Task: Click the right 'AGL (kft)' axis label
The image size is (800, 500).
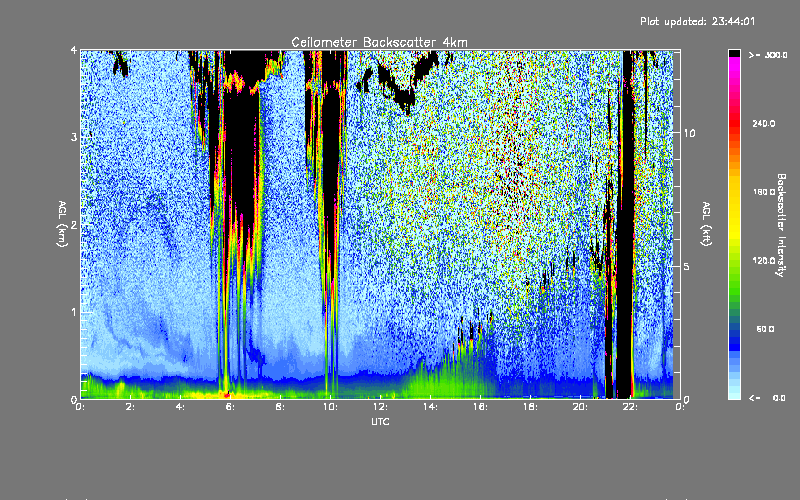Action: point(706,224)
